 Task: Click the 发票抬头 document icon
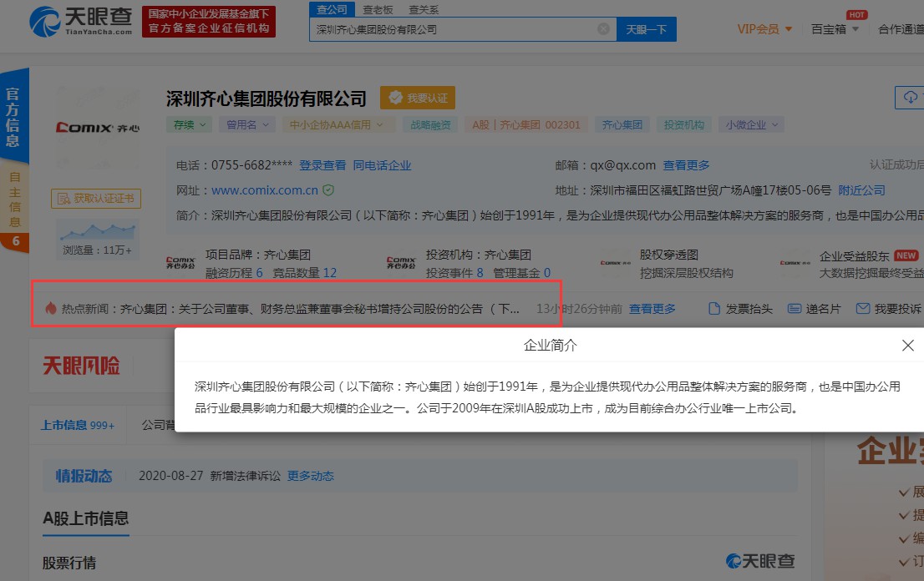[x=714, y=309]
